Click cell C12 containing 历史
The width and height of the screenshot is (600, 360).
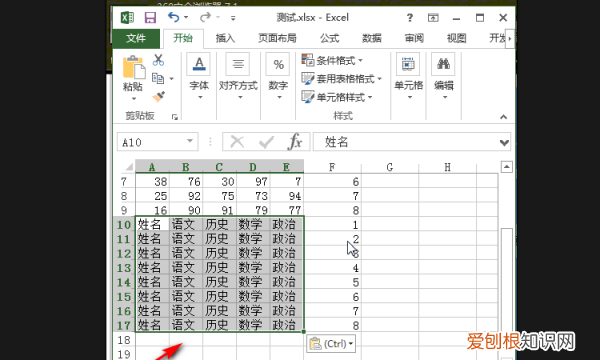point(219,253)
